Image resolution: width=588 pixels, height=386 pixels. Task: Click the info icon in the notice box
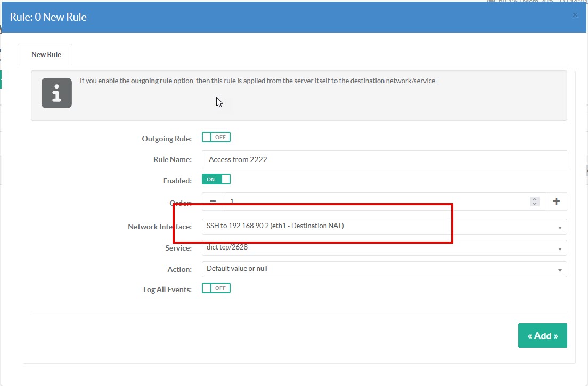(56, 93)
